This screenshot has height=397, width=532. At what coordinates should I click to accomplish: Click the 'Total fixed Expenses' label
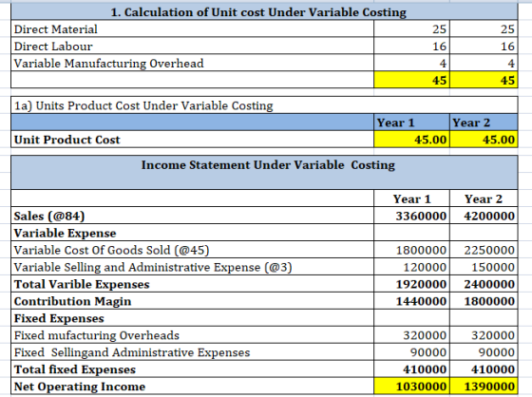point(192,369)
